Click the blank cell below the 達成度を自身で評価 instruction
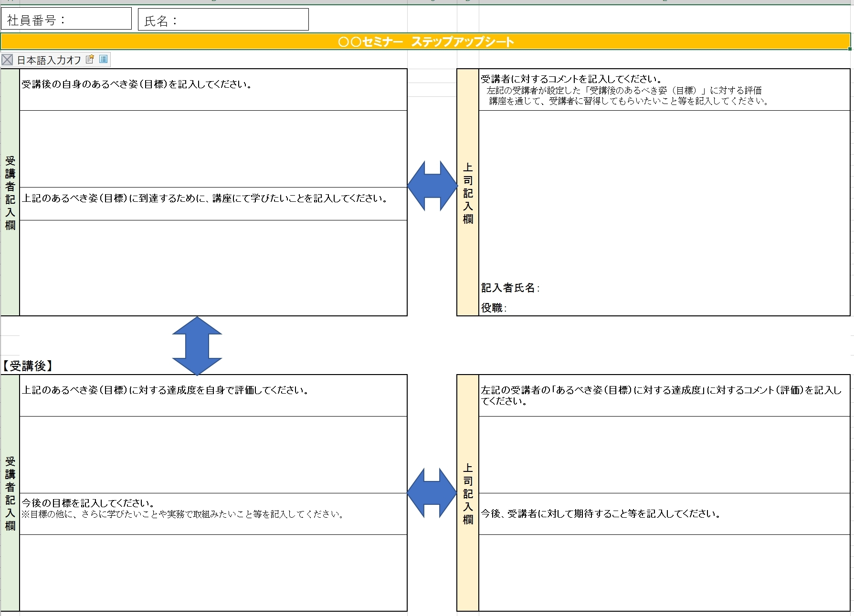Screen dimensions: 854x616 (x=213, y=455)
